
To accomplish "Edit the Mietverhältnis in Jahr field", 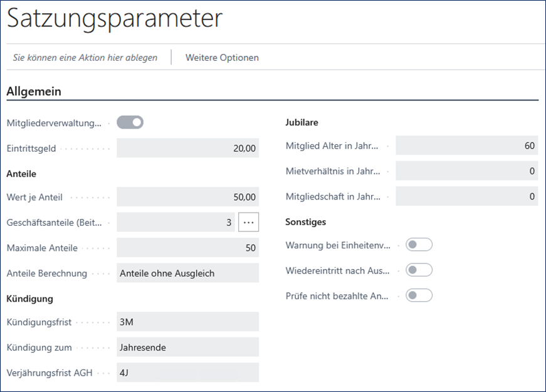I will pyautogui.click(x=466, y=171).
